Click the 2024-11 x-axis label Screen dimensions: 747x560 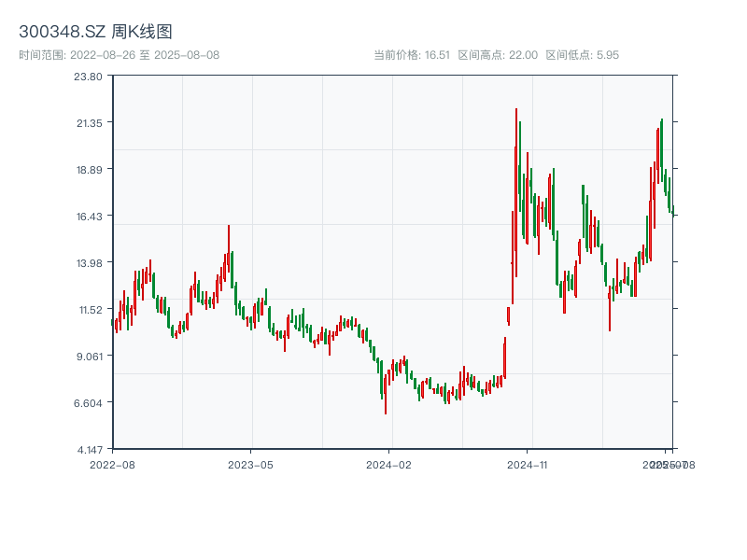click(527, 465)
